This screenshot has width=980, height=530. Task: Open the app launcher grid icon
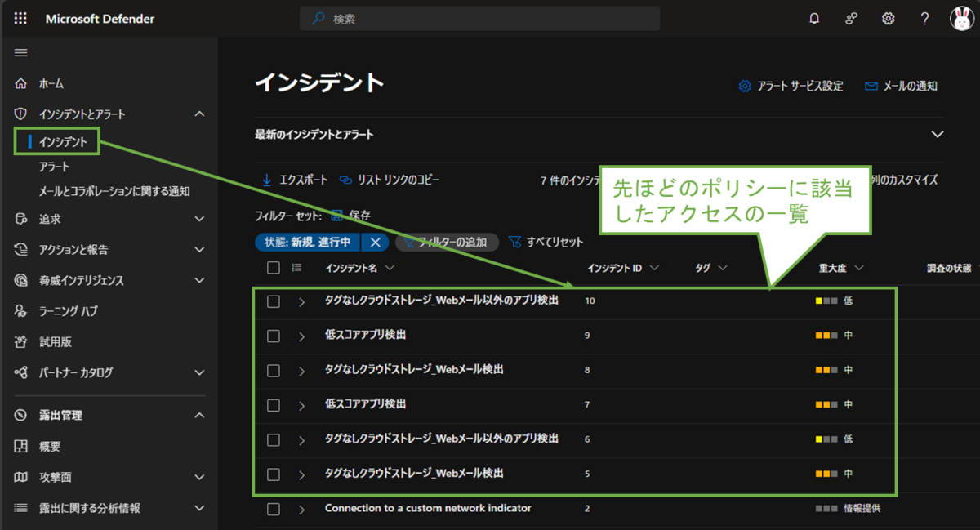coord(20,18)
